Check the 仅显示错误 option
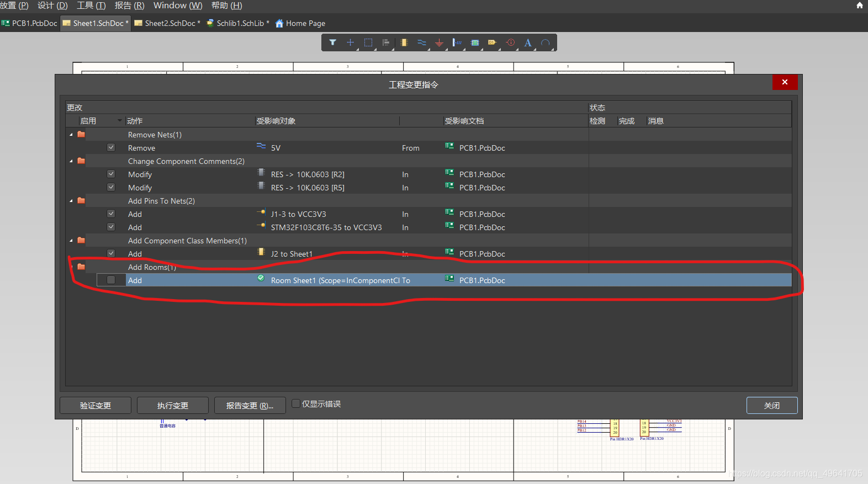 (x=296, y=403)
